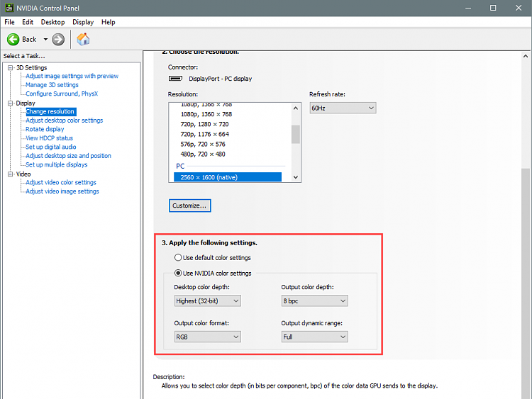Viewport: 532px width, 399px height.
Task: Minimize the NVIDIA Control Panel window
Action: (x=468, y=8)
